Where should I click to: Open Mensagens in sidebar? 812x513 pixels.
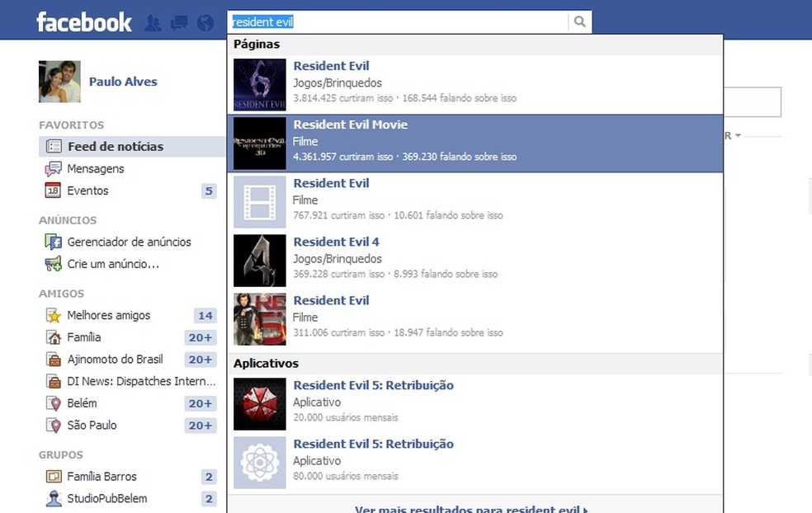point(95,169)
